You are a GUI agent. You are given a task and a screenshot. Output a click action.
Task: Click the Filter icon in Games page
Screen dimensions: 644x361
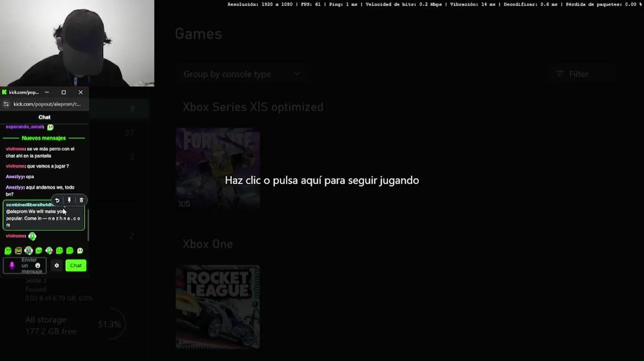(x=560, y=74)
